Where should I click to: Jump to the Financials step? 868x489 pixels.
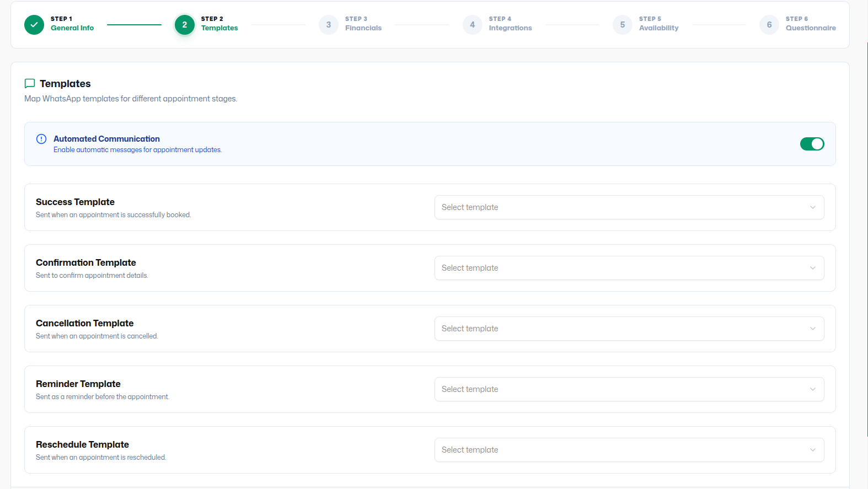(x=363, y=28)
